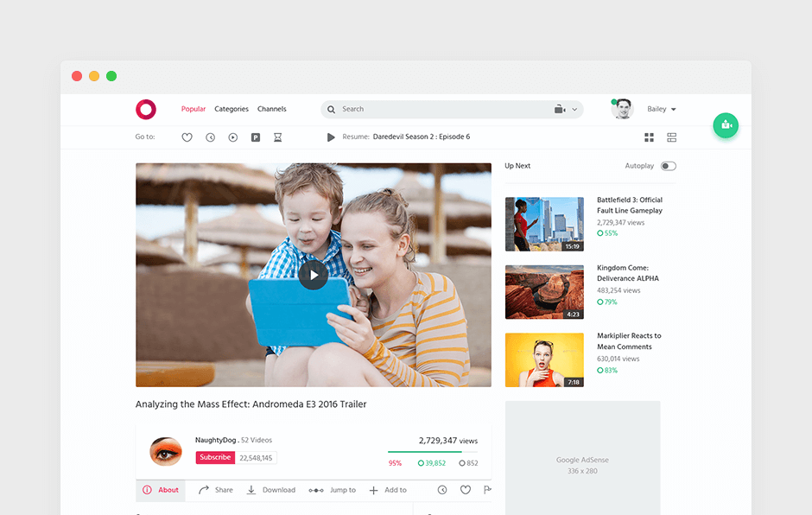The height and width of the screenshot is (515, 812).
Task: Click the hourglass icon in Go to bar
Action: (278, 137)
